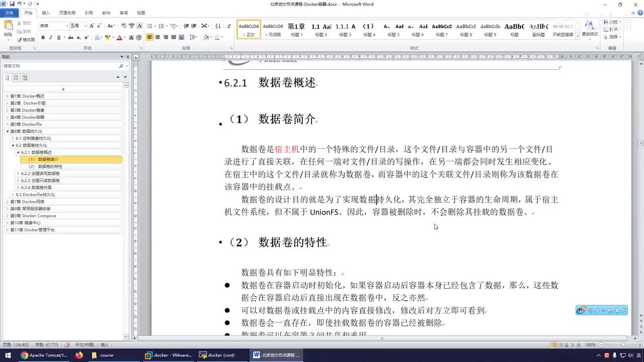Viewport: 644px width, 362px height.
Task: Jump to the next heading in navigation pane
Action: 125,77
